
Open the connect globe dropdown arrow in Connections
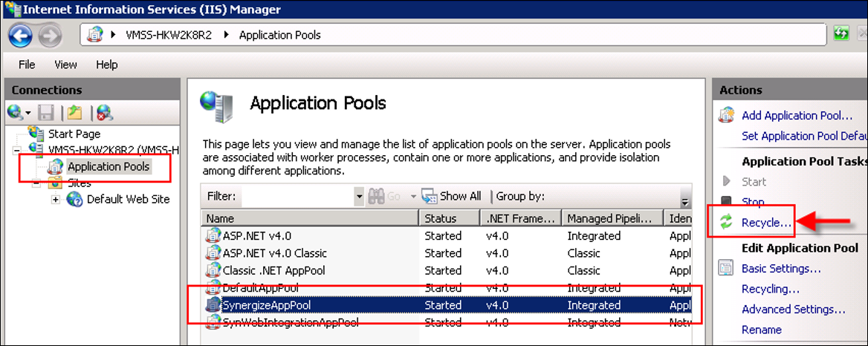tap(27, 114)
